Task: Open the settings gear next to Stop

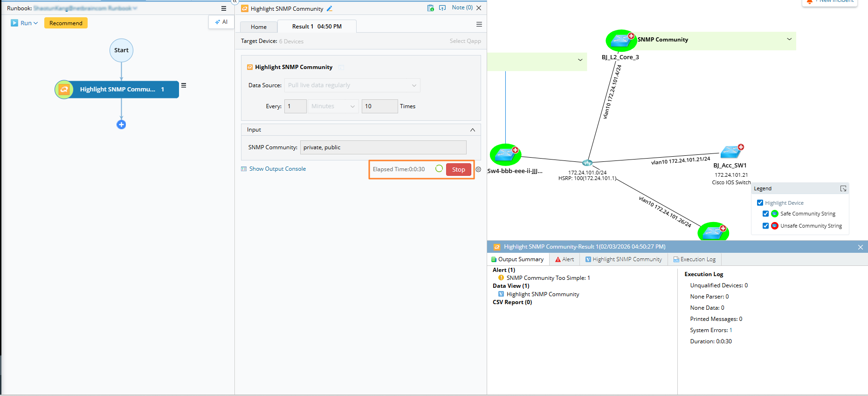Action: click(x=478, y=169)
